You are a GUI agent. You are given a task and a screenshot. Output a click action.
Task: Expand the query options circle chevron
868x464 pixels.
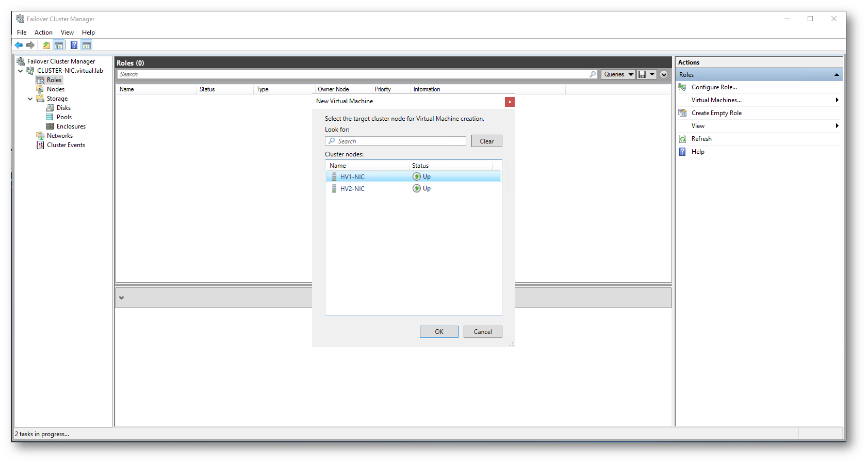click(x=664, y=74)
